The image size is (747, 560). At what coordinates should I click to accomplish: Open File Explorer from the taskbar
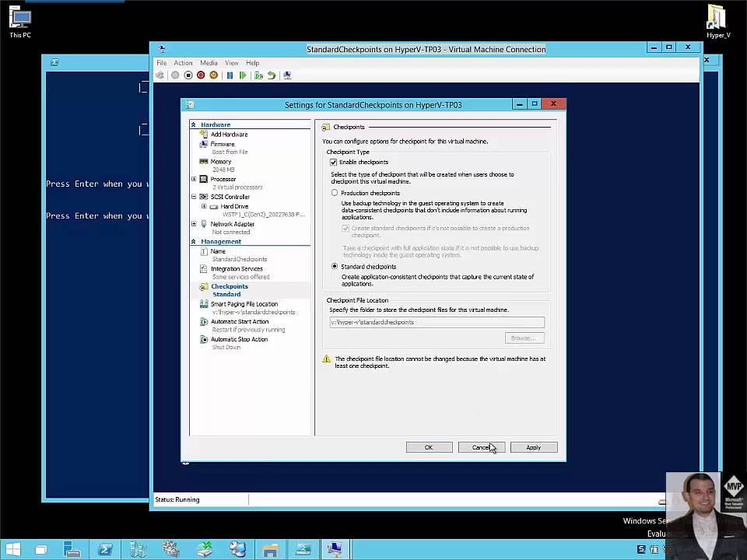(x=270, y=549)
